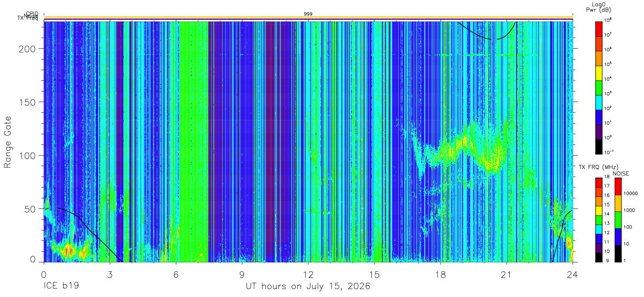Screen dimensions: 644x297
Task: Click the 'NOISE' legend title
Action: tap(620, 173)
